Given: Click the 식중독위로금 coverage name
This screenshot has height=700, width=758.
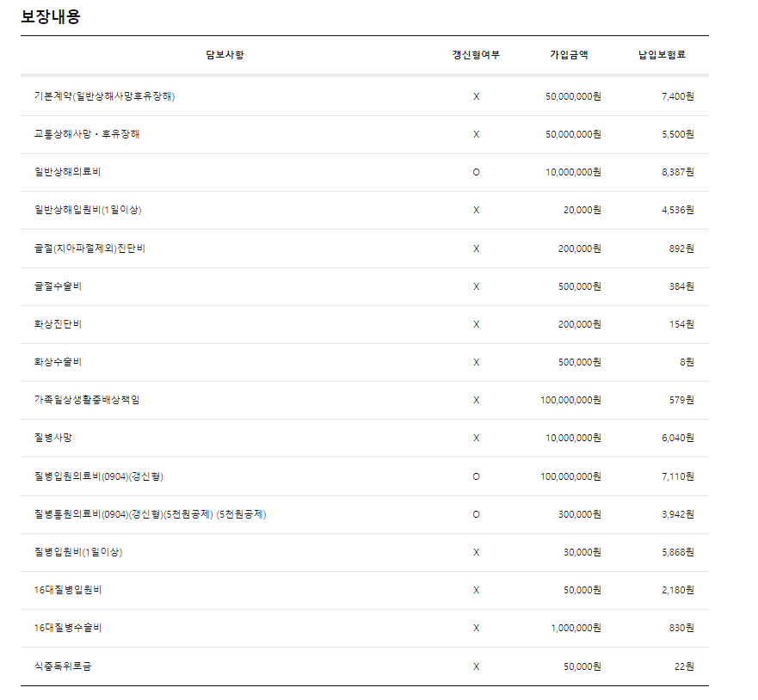Looking at the screenshot, I should (x=62, y=666).
